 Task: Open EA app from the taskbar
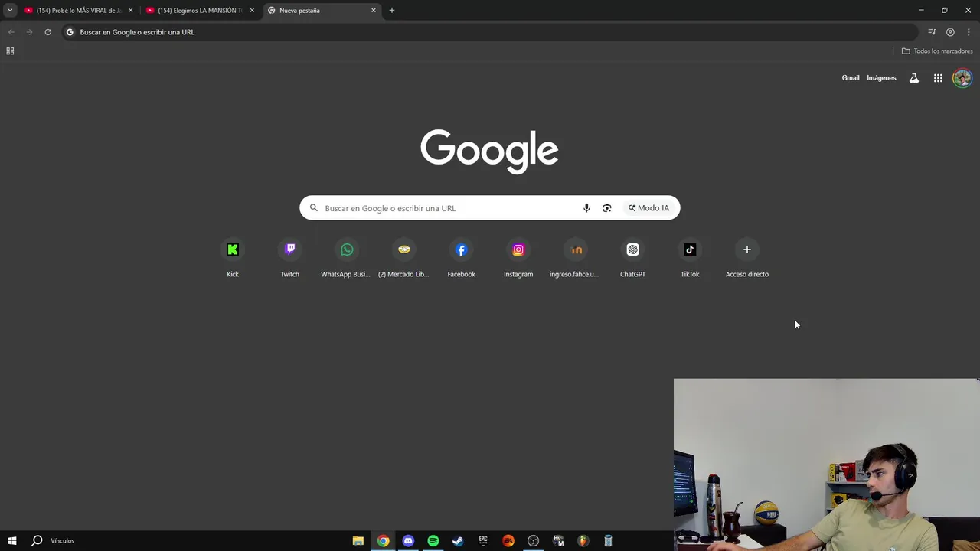pyautogui.click(x=508, y=541)
